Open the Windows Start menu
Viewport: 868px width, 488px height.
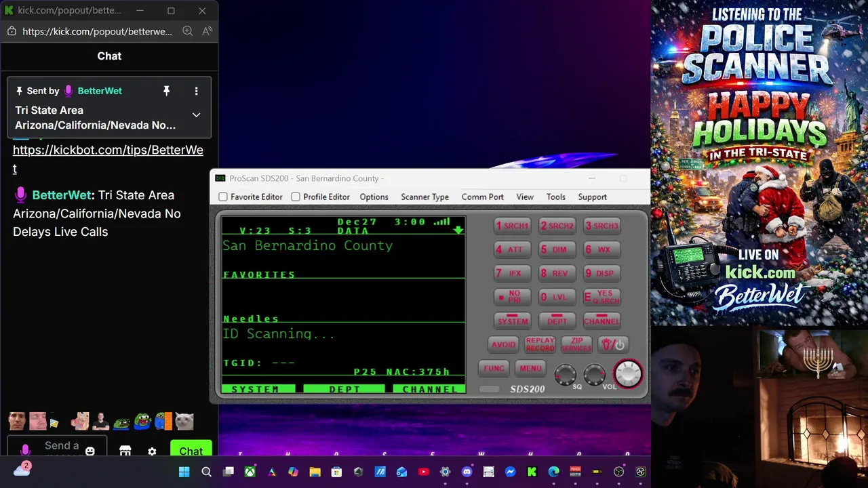pos(184,472)
